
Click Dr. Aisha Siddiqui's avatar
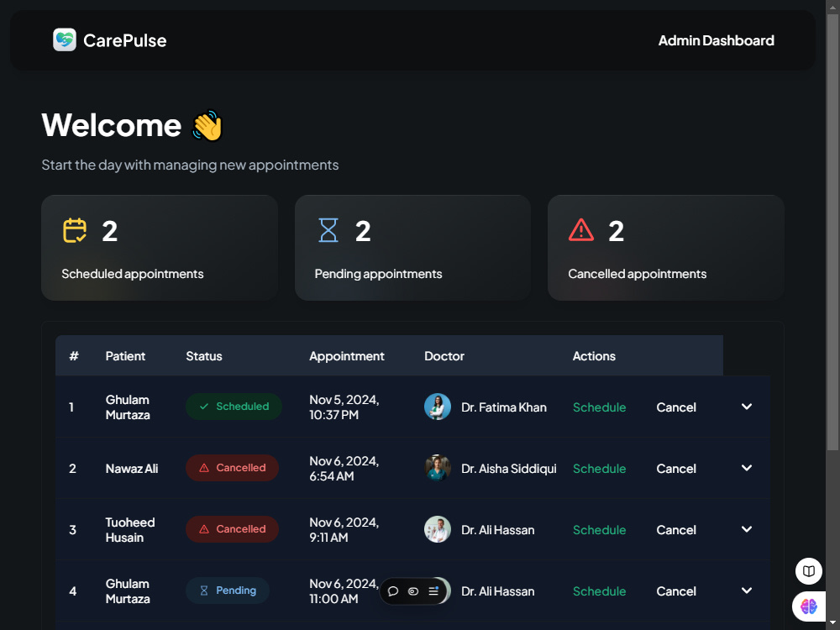coord(438,468)
